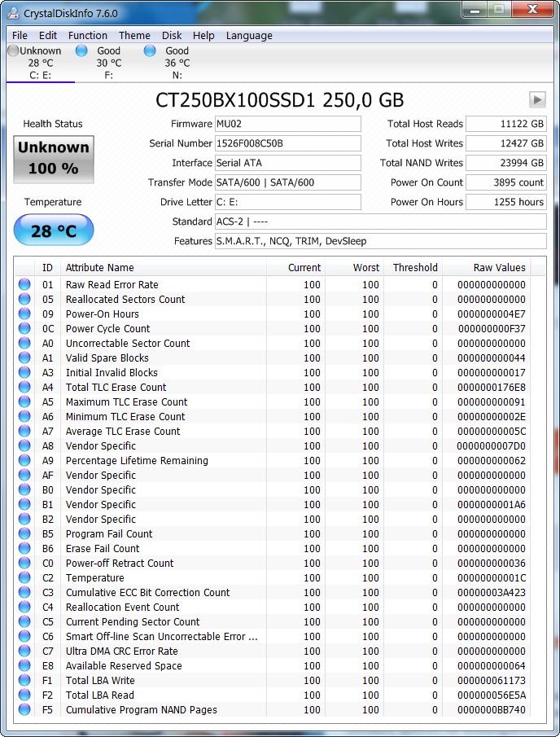This screenshot has height=737, width=560.
Task: Click the Power On Count value
Action: (506, 182)
